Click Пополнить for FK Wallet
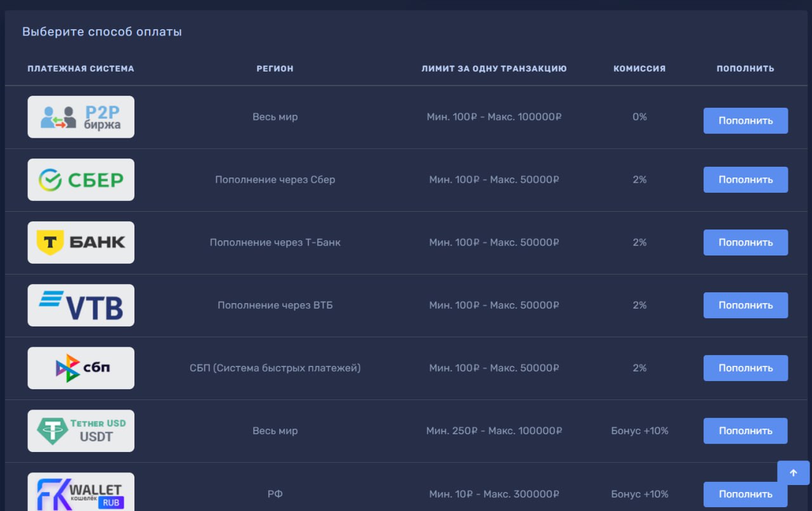812x511 pixels. pos(745,494)
